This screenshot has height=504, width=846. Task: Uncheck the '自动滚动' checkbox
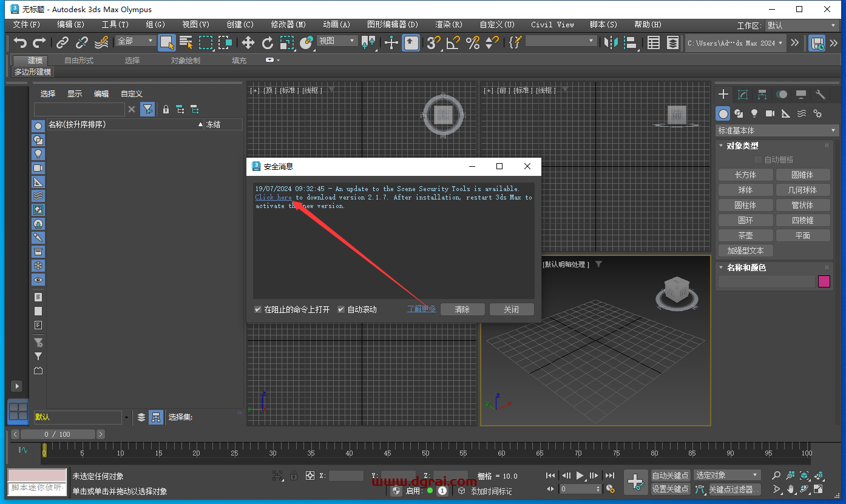(x=341, y=309)
